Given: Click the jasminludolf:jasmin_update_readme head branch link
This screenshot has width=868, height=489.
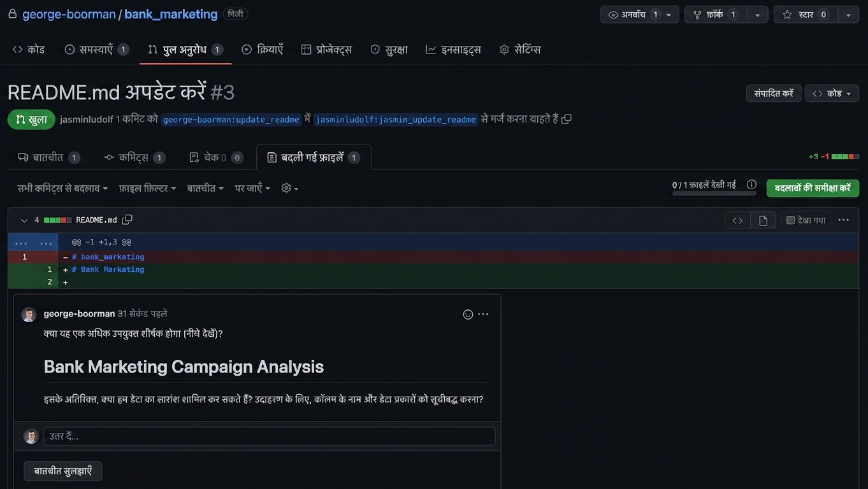Looking at the screenshot, I should (x=396, y=120).
